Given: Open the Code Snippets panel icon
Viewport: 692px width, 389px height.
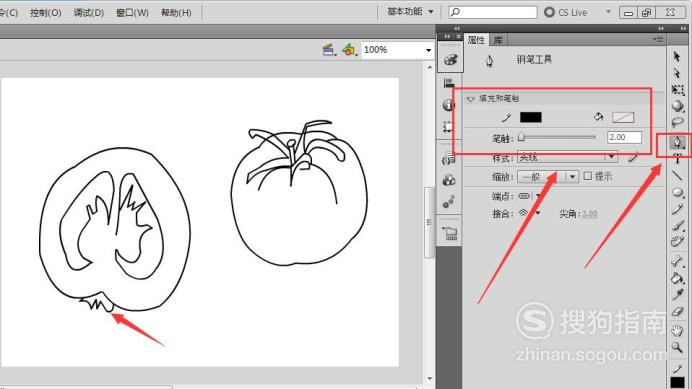Looking at the screenshot, I should pos(449,159).
